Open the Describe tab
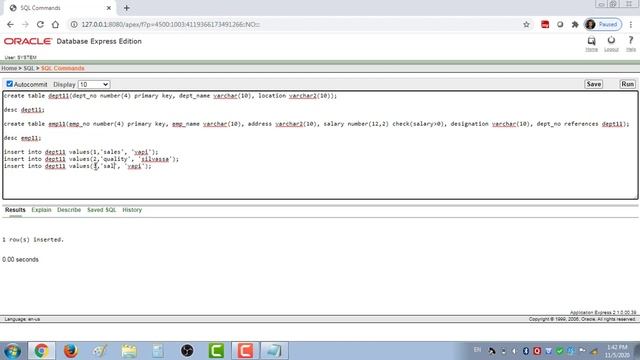Viewport: 640px width, 360px height. click(x=69, y=210)
